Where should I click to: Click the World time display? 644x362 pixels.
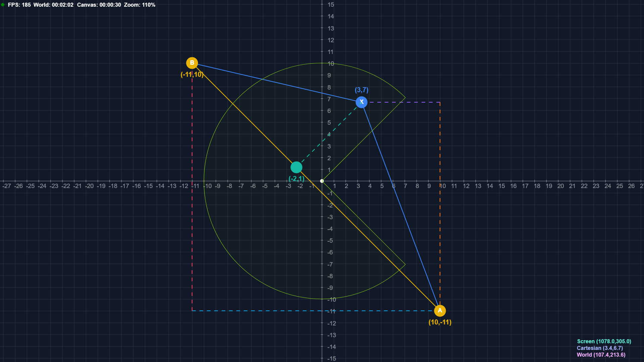53,5
